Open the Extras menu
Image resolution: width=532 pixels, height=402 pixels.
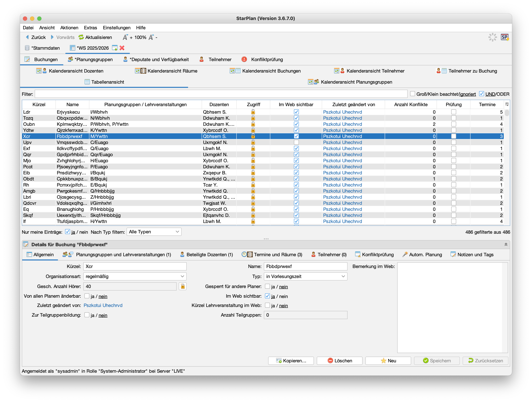coord(90,28)
